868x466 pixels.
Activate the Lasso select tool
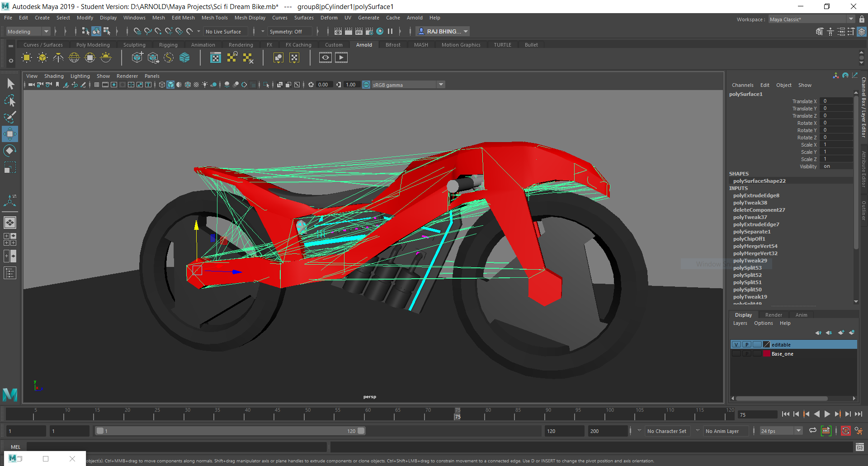click(x=10, y=100)
